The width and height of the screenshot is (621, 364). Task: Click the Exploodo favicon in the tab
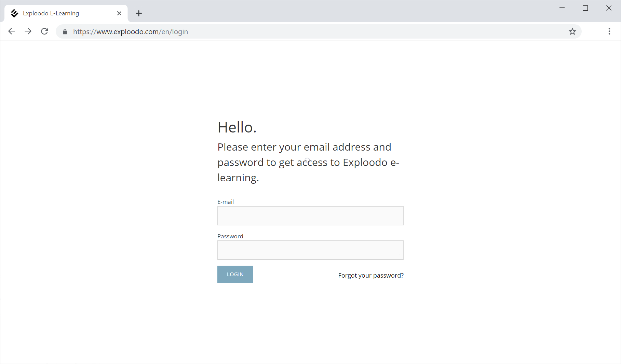coord(14,13)
